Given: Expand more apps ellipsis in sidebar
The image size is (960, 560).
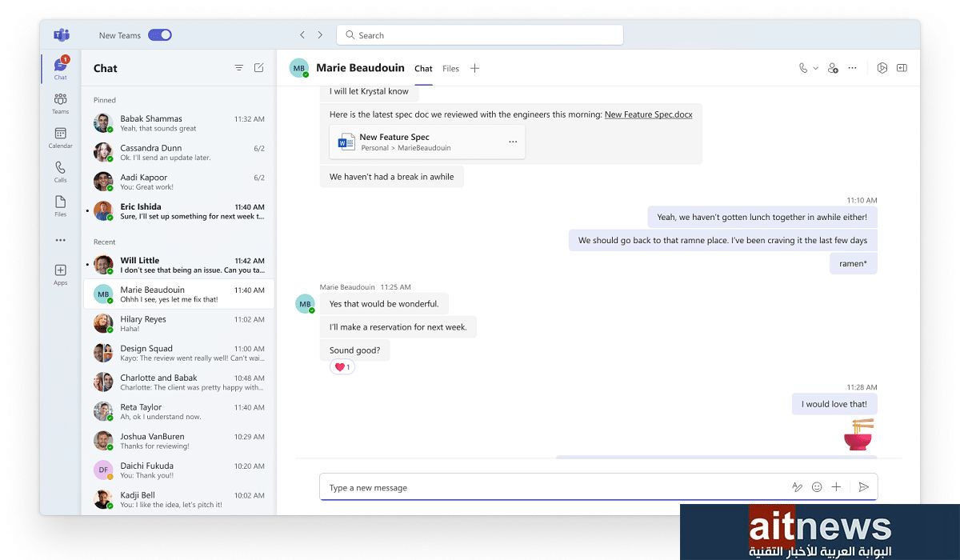Looking at the screenshot, I should click(60, 240).
